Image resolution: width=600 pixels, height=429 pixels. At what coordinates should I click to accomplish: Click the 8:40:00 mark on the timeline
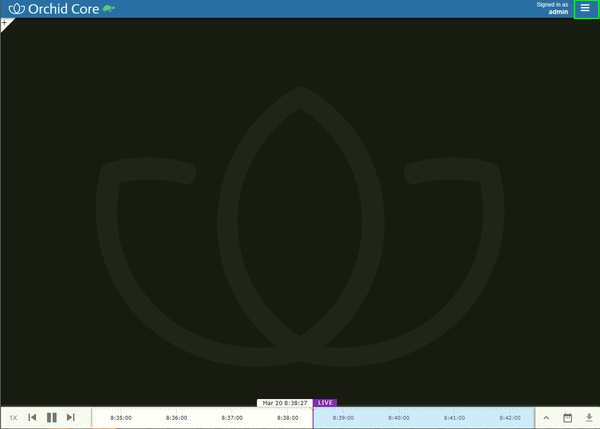tap(399, 418)
